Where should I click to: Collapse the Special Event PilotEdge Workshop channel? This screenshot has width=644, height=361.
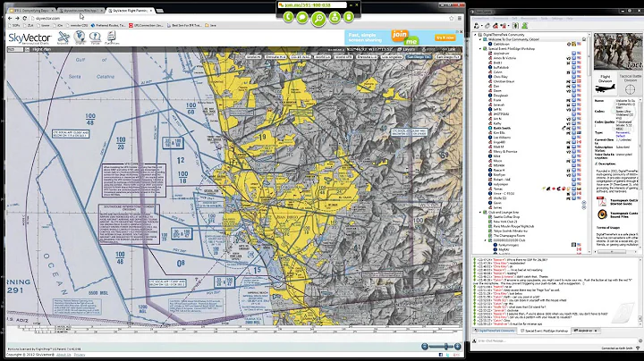pyautogui.click(x=480, y=48)
